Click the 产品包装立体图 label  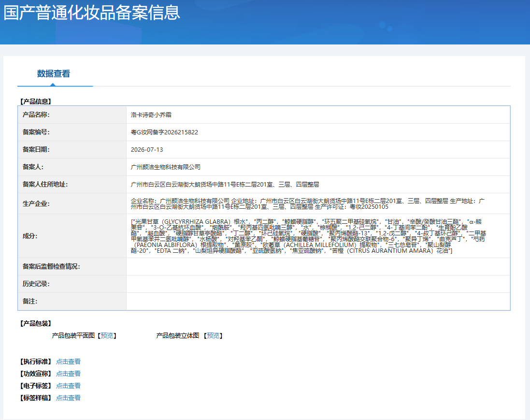click(177, 335)
